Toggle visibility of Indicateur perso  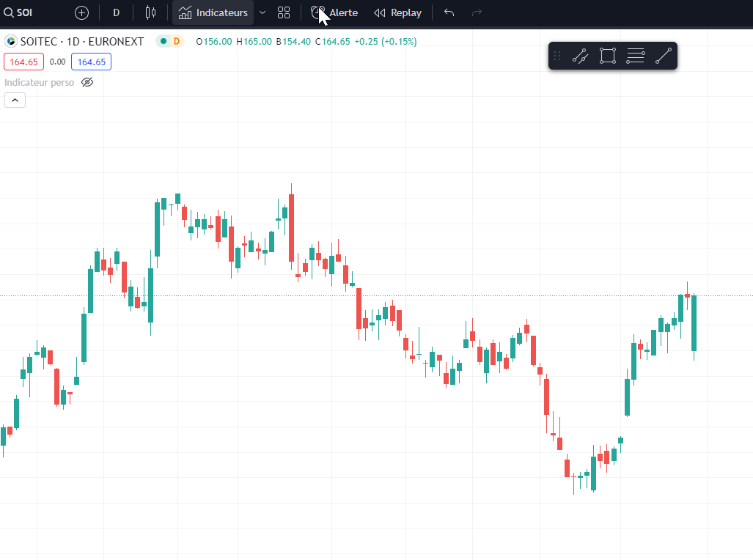click(x=87, y=82)
